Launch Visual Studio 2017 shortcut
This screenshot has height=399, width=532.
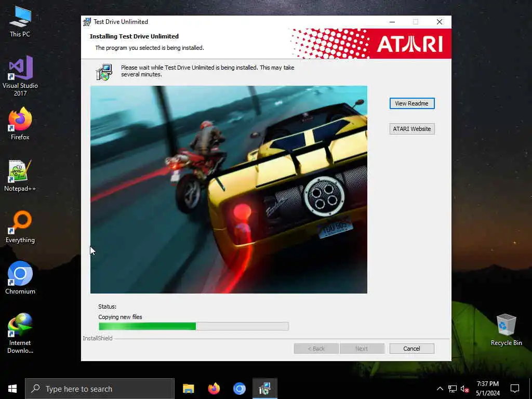pyautogui.click(x=20, y=76)
